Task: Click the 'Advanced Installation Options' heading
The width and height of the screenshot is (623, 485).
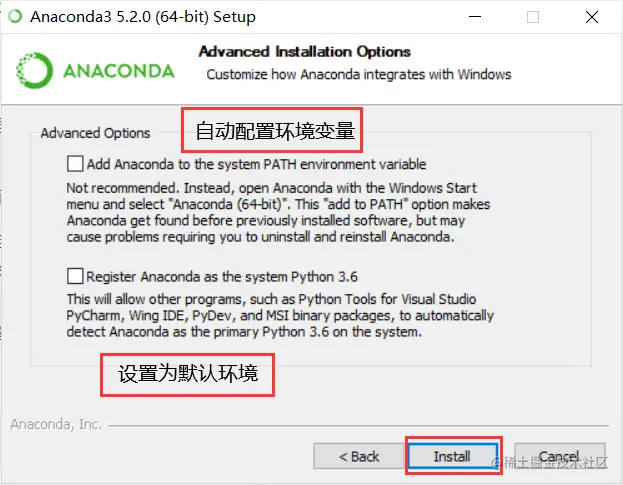Action: coord(305,52)
